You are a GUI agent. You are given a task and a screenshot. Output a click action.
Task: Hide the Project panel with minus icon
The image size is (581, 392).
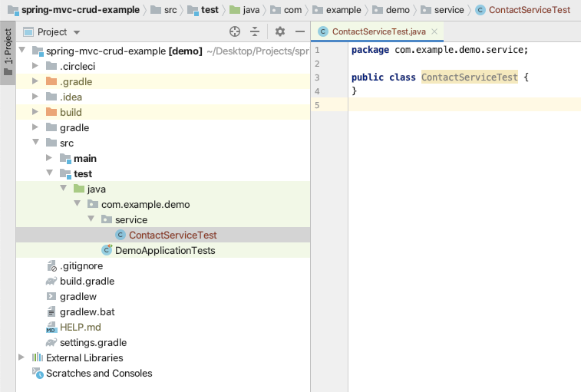click(300, 32)
